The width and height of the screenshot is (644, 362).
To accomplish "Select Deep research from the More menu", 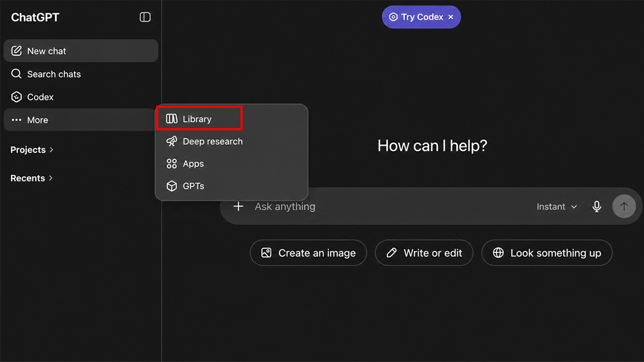I will pos(231,142).
